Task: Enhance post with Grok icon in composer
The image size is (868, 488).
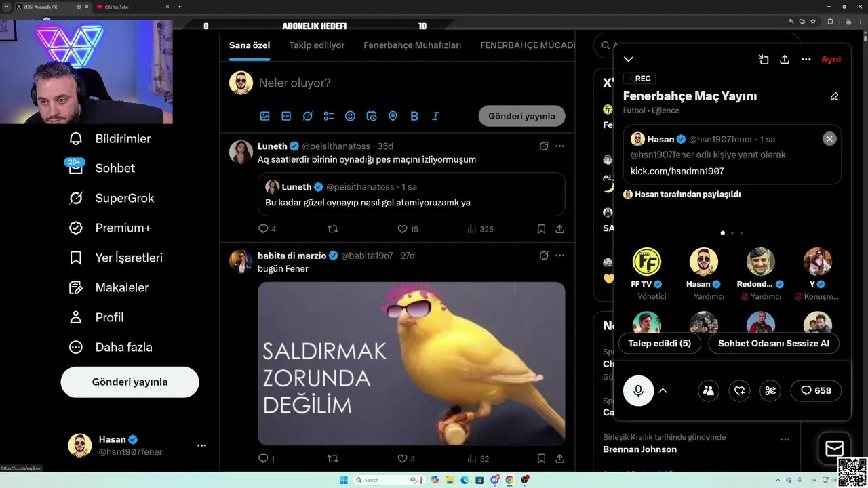Action: [307, 116]
